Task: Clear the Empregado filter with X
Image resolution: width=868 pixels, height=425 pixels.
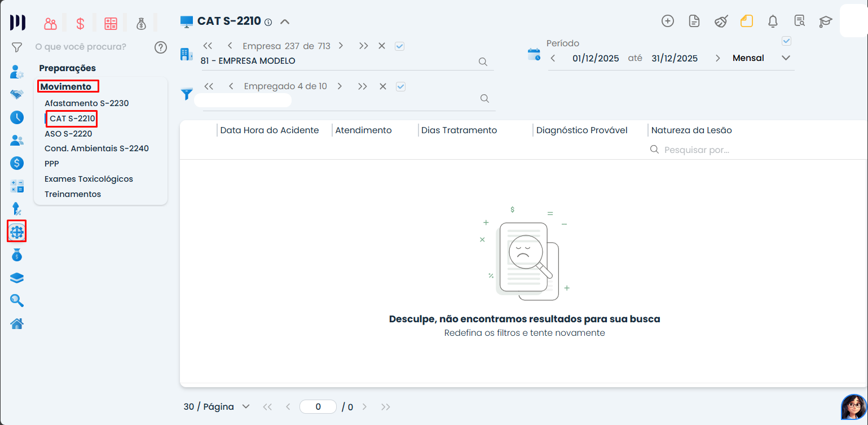Action: tap(383, 86)
